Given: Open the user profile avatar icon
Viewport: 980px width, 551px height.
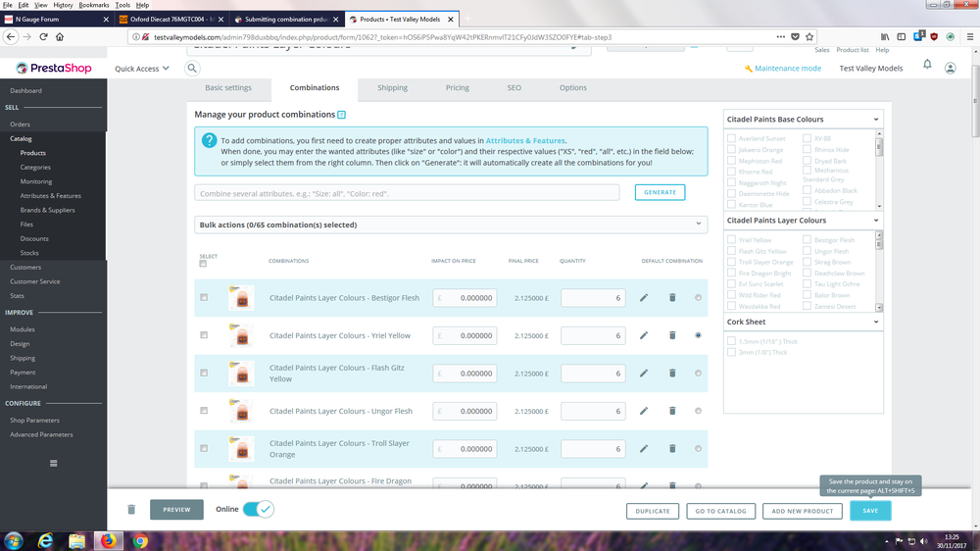Looking at the screenshot, I should pyautogui.click(x=950, y=69).
